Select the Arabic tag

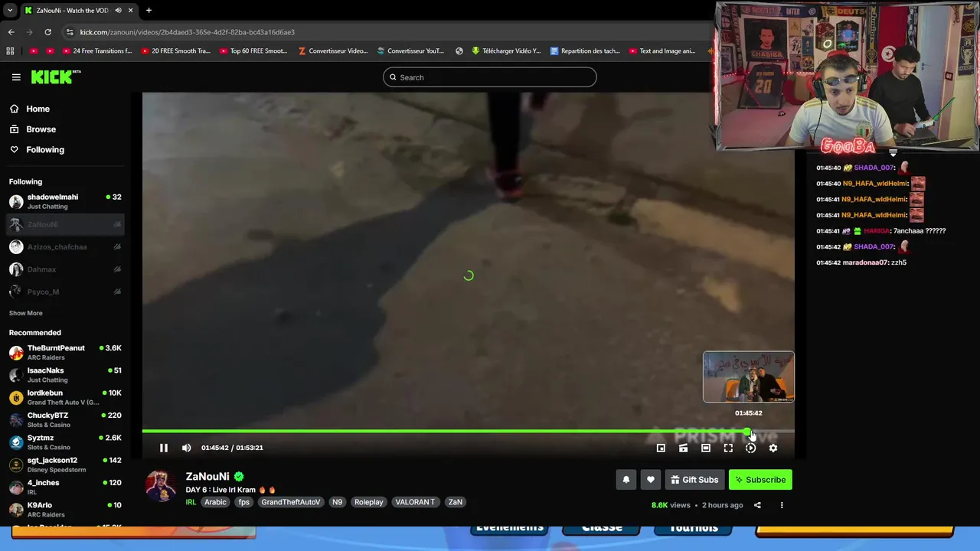coord(215,502)
